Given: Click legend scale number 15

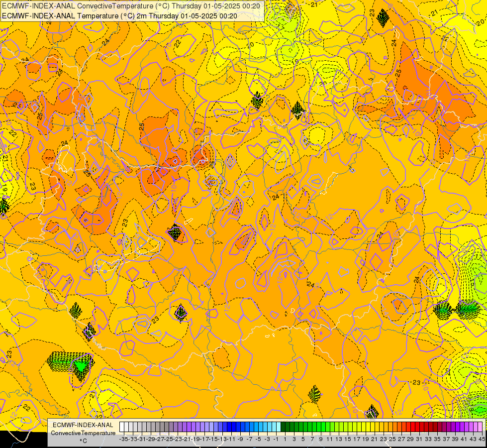Looking at the screenshot, I should tap(348, 439).
